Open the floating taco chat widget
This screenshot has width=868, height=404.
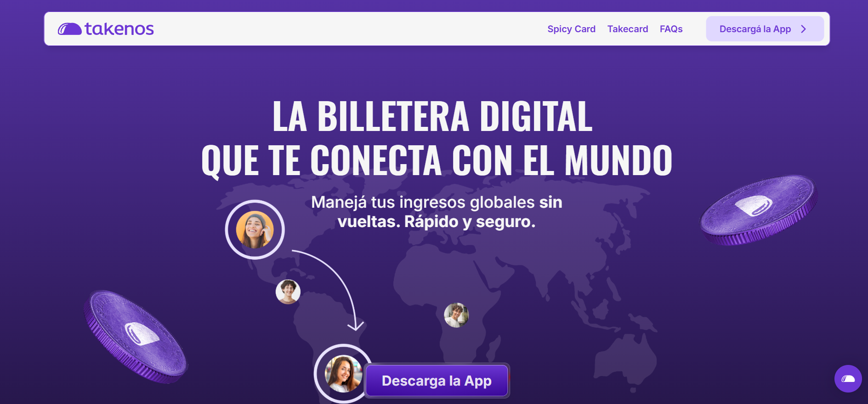point(848,379)
